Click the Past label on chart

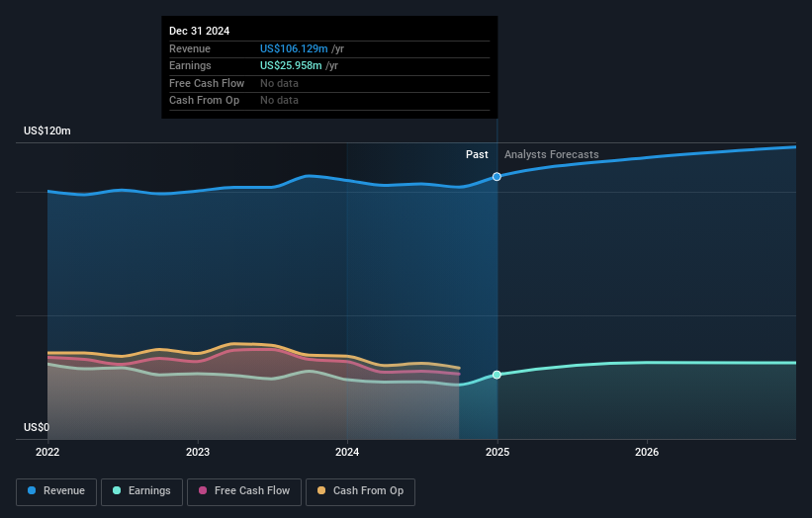[x=477, y=155]
